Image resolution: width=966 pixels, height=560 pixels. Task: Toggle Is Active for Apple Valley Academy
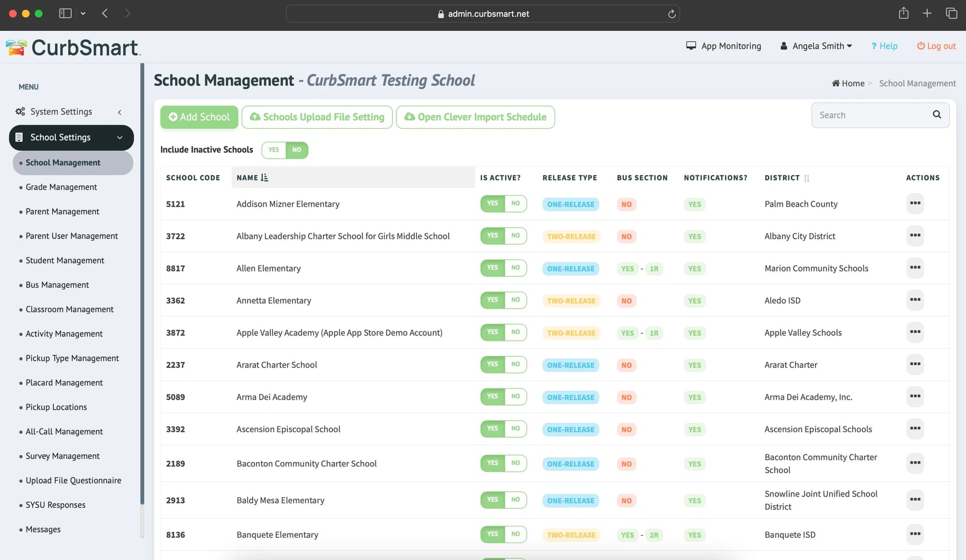click(x=503, y=332)
